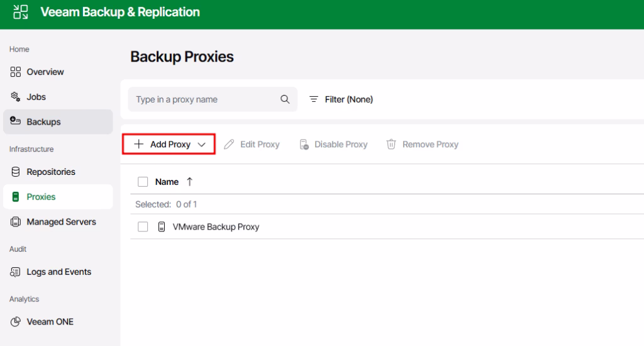Tick the select-all checkbox beside Name
Viewport: 644px width, 346px height.
tap(143, 182)
